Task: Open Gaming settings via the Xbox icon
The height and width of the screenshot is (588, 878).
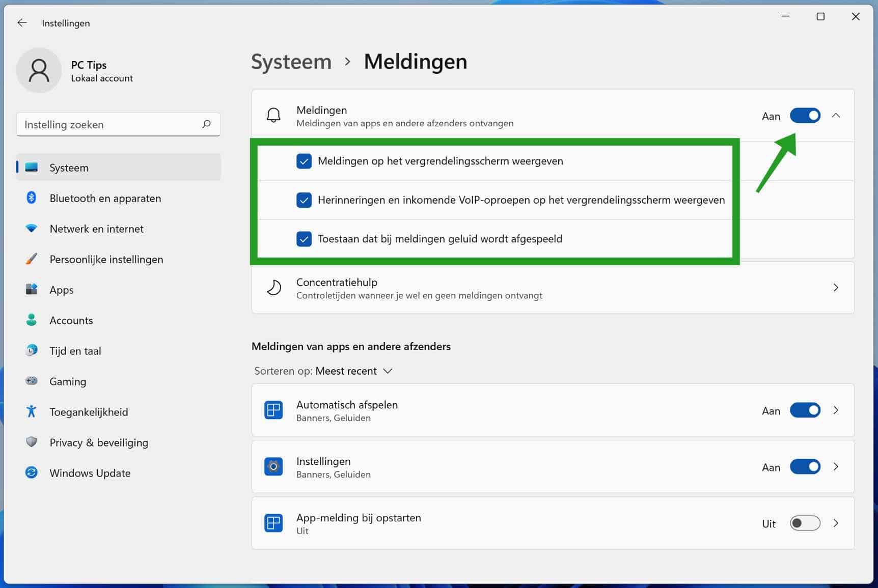Action: coord(32,381)
